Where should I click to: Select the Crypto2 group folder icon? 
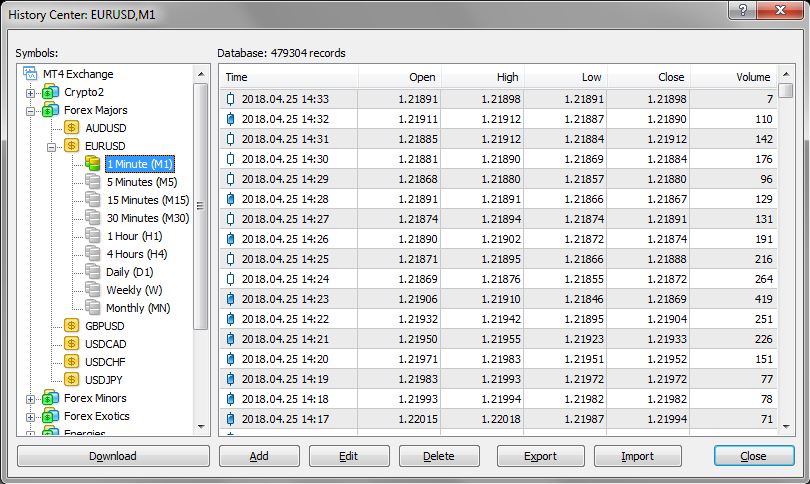click(x=50, y=92)
